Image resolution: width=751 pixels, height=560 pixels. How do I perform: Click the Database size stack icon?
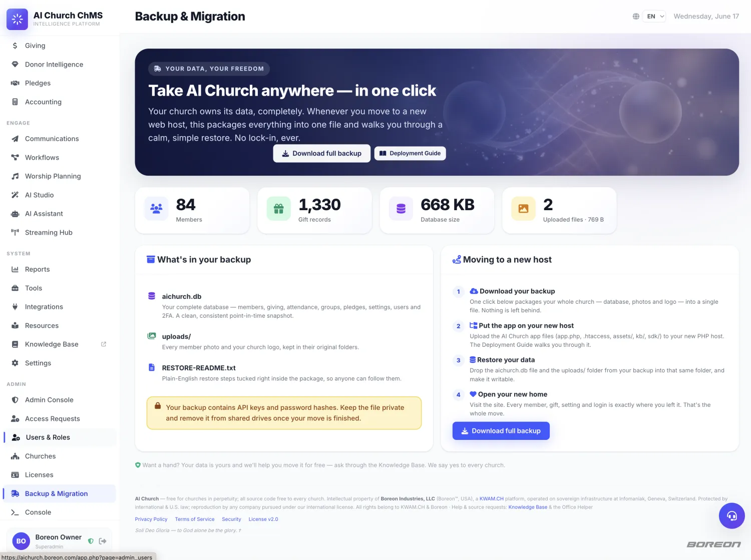[x=401, y=209]
